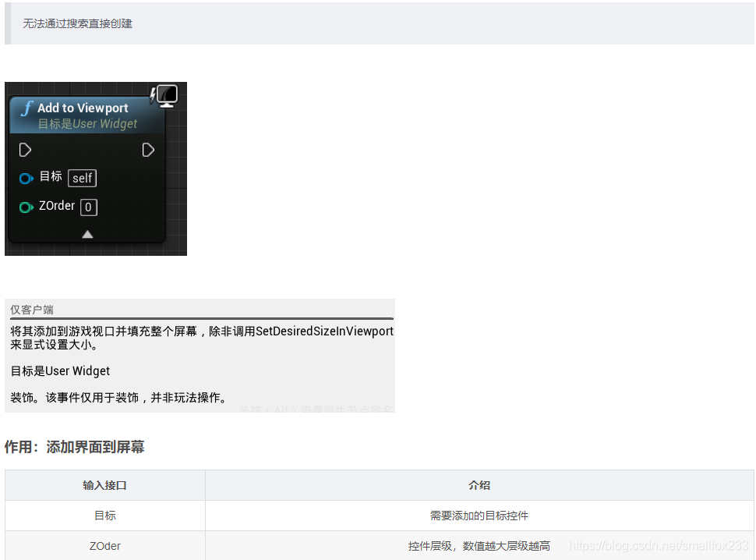Click the ZOrder pin label in node

[x=57, y=206]
